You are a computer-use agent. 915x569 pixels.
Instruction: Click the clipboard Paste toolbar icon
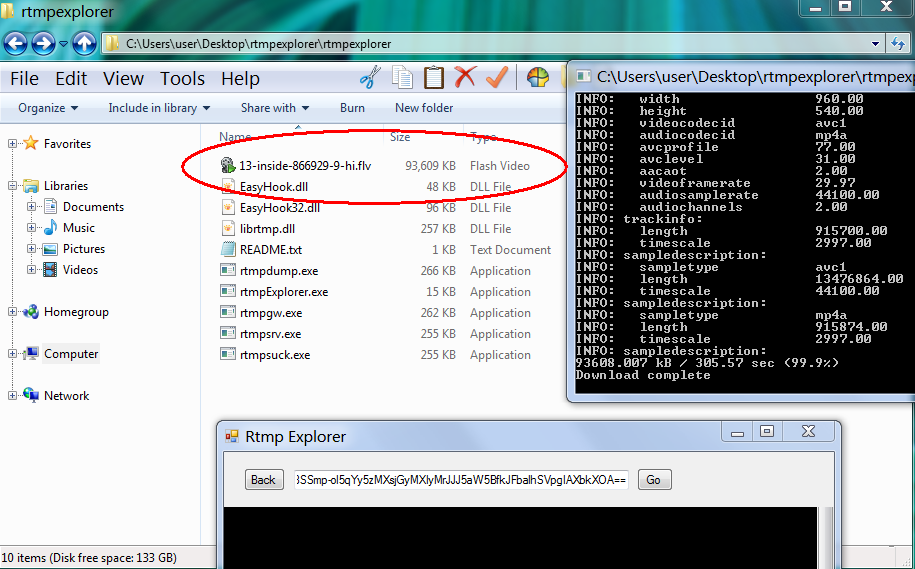[x=434, y=78]
